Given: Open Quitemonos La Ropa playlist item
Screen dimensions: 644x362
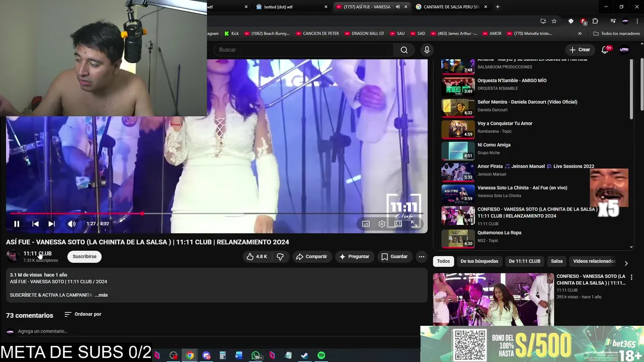Looking at the screenshot, I should 536,238.
